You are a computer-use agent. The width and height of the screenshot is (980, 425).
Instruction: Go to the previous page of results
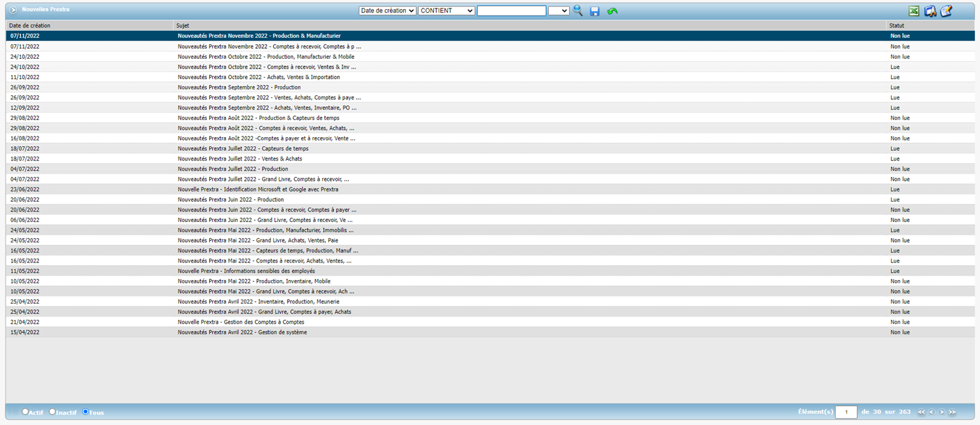pyautogui.click(x=932, y=412)
